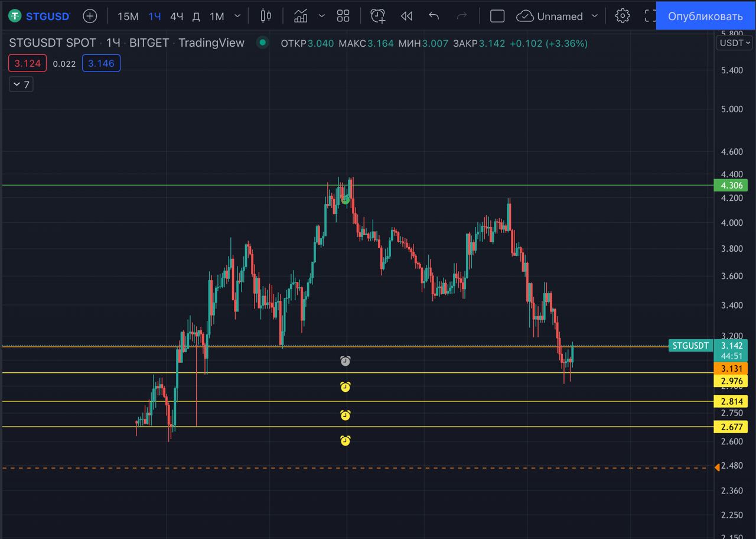Image resolution: width=756 pixels, height=539 pixels.
Task: Add a symbol with the plus icon
Action: pyautogui.click(x=90, y=16)
